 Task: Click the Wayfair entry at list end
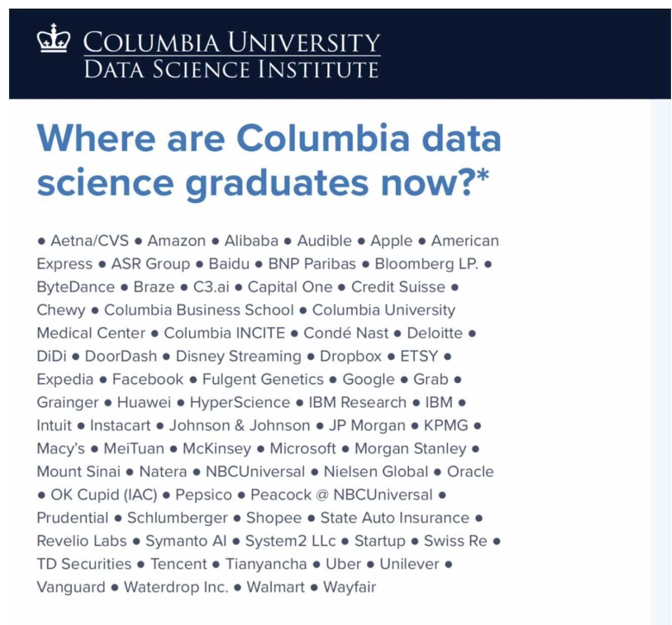[350, 588]
